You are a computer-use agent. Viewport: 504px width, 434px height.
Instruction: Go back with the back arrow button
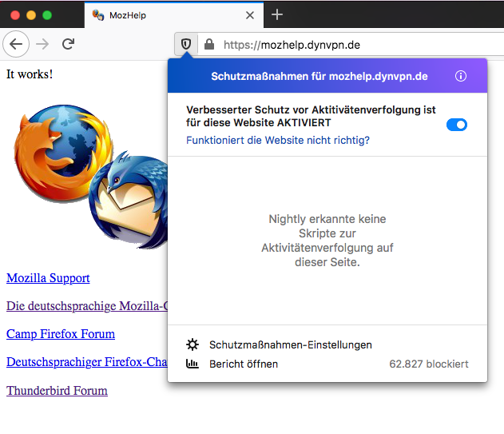pos(16,44)
